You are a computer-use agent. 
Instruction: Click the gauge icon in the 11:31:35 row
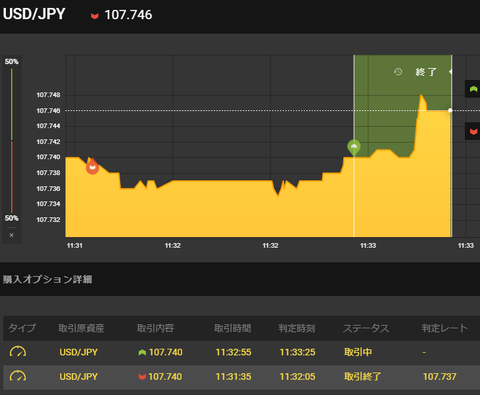[x=18, y=376]
